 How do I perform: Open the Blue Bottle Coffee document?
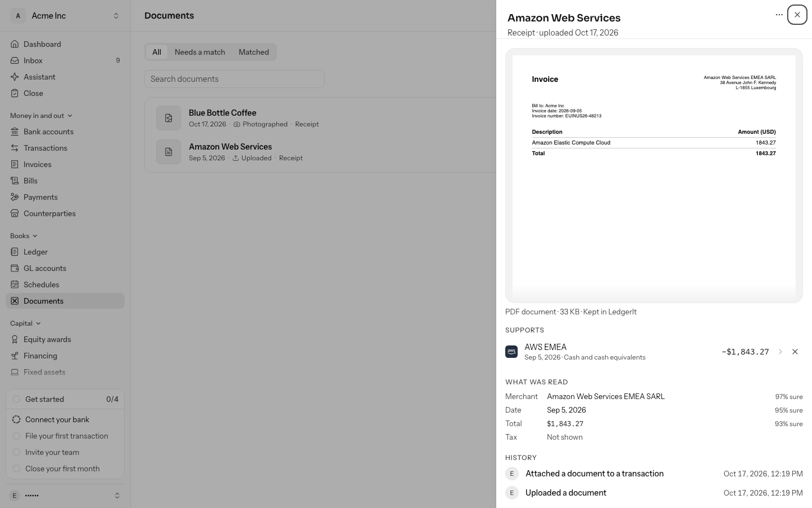click(x=320, y=118)
